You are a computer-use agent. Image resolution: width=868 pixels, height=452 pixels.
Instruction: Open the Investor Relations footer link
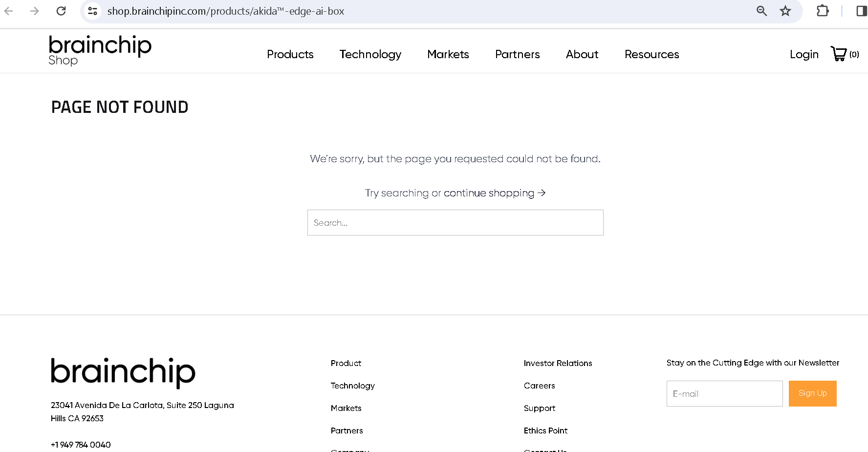pyautogui.click(x=558, y=363)
